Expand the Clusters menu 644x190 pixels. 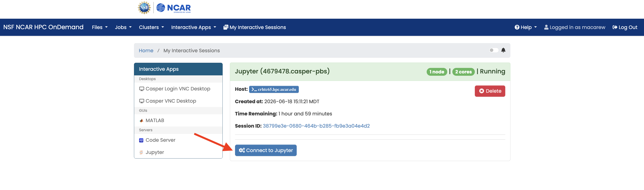pyautogui.click(x=151, y=27)
